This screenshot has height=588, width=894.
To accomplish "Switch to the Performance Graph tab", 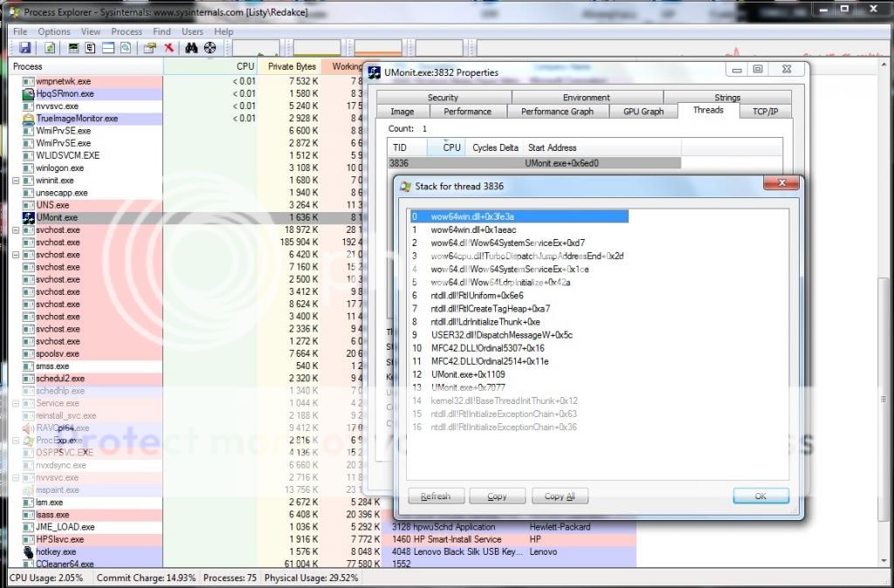I will tap(558, 112).
